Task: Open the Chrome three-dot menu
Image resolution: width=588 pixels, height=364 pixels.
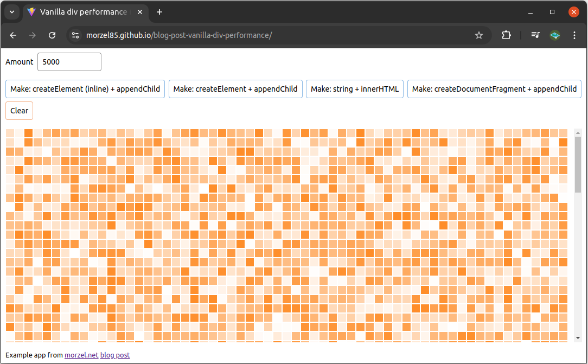Action: pos(574,35)
